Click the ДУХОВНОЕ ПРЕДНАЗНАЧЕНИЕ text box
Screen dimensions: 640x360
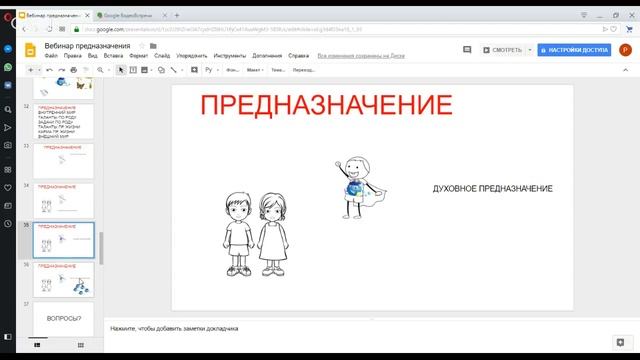click(x=493, y=189)
